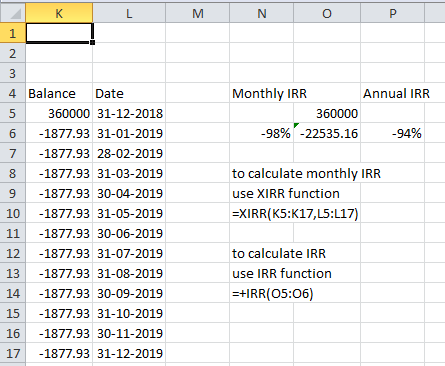The height and width of the screenshot is (366, 445).
Task: Select row 10 header
Action: 13,213
